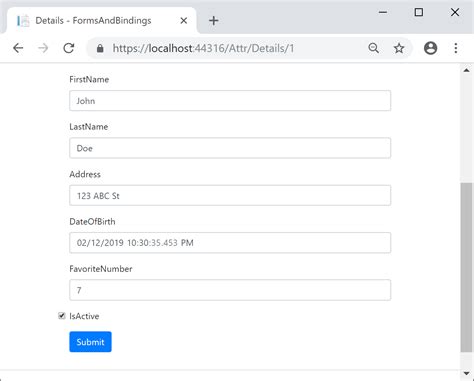Screen dimensions: 474x381
Task: Click the forward navigation arrow
Action: pos(43,48)
